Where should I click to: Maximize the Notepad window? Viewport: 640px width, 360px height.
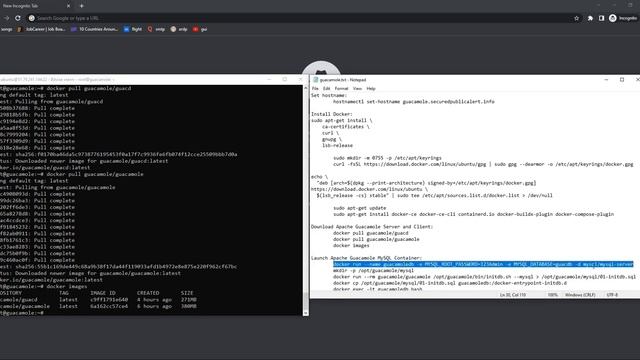(622, 80)
